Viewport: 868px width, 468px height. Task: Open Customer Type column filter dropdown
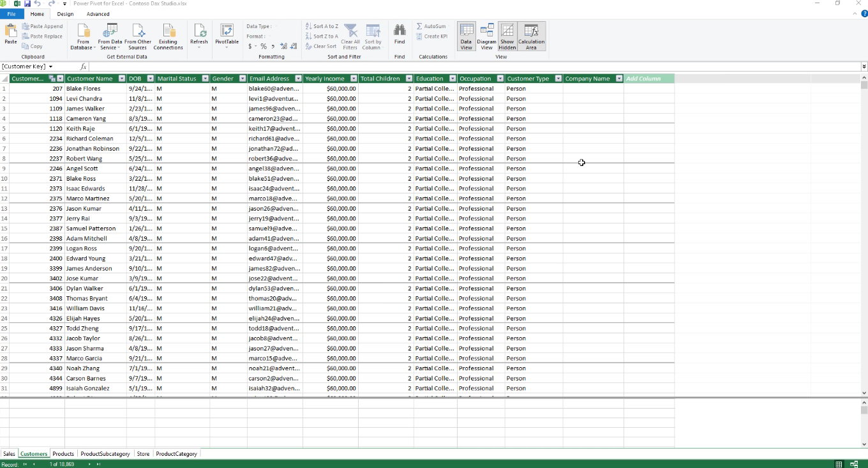point(558,79)
